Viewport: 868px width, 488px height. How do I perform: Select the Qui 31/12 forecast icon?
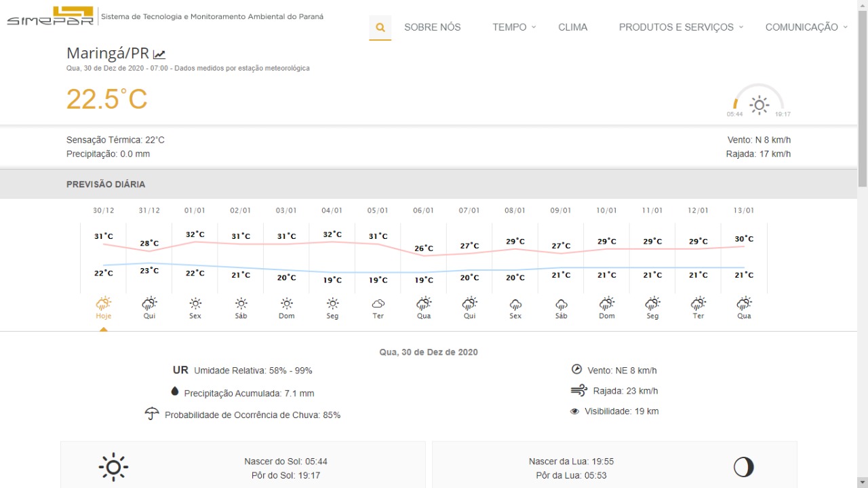(149, 303)
